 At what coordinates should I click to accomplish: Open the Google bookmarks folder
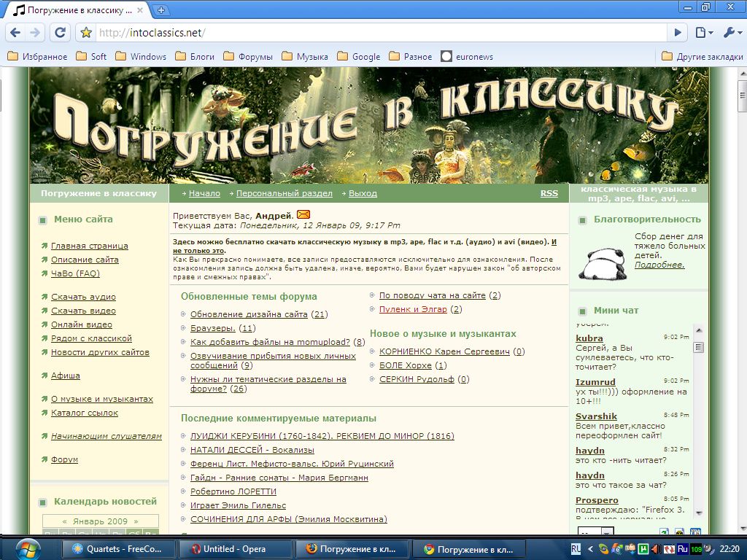coord(359,57)
